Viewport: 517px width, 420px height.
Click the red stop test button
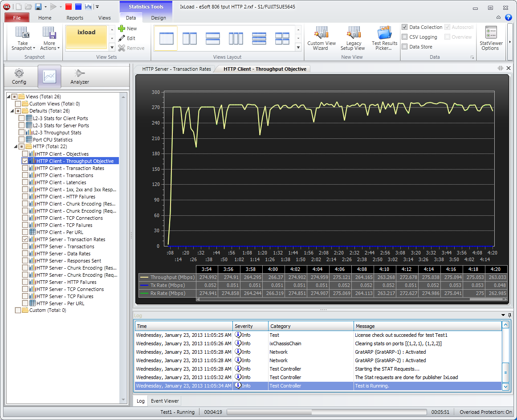coord(69,7)
